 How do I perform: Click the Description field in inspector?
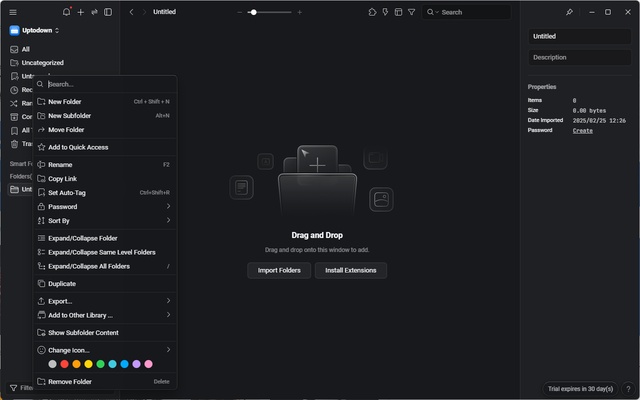pyautogui.click(x=580, y=58)
